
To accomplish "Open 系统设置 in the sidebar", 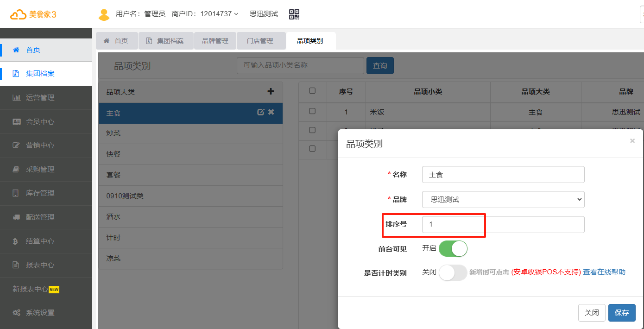I will point(40,313).
